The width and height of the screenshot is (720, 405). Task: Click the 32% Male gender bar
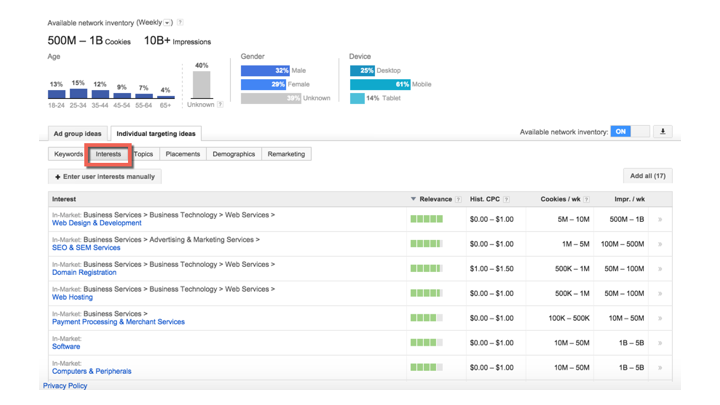(x=265, y=71)
